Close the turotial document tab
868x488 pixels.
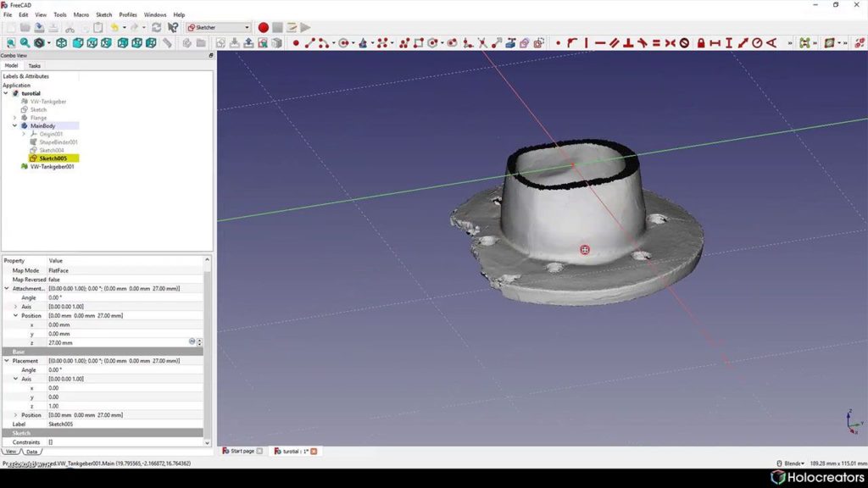pos(314,452)
